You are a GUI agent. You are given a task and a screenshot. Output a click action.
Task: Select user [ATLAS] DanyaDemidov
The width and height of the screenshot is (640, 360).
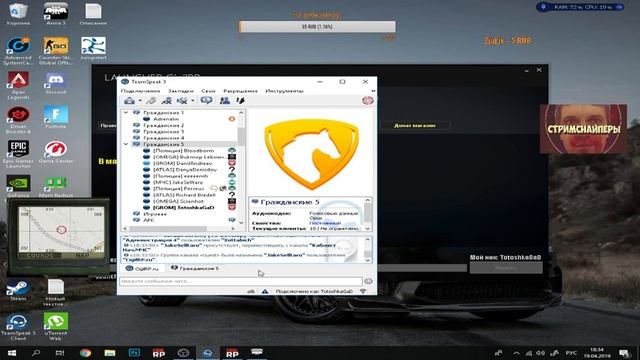(x=185, y=169)
